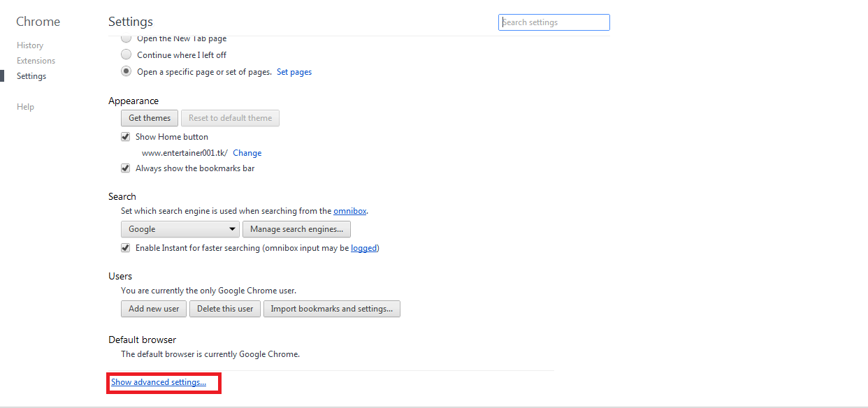The height and width of the screenshot is (408, 868).
Task: Click the Add new user button
Action: tap(154, 309)
